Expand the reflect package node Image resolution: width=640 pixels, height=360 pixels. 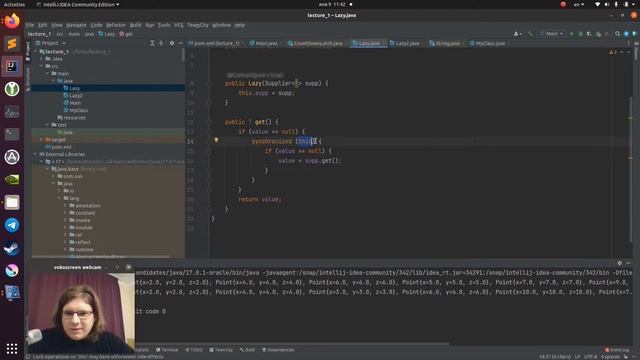(x=65, y=242)
